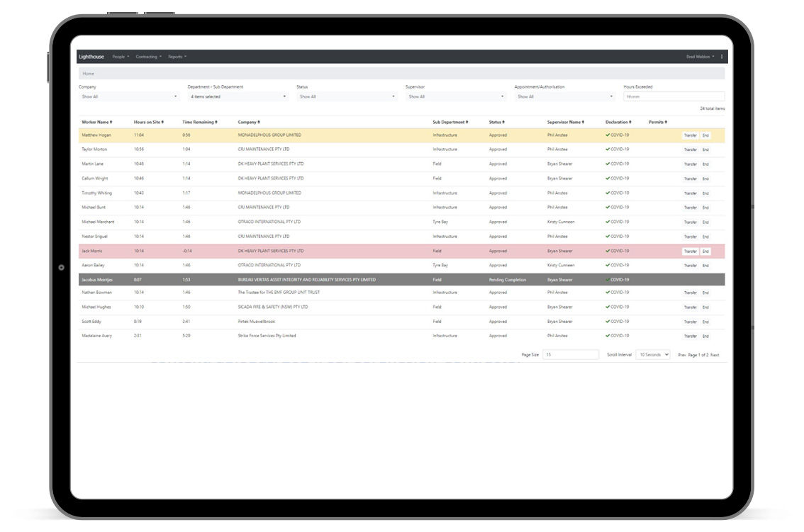End Matthew Hogan's site session
804x532 pixels.
pyautogui.click(x=705, y=135)
